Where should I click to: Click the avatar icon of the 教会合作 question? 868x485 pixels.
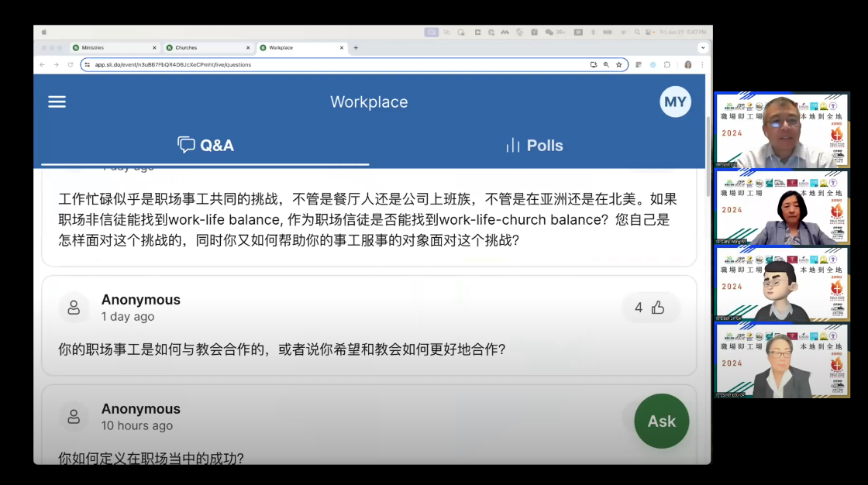point(74,308)
